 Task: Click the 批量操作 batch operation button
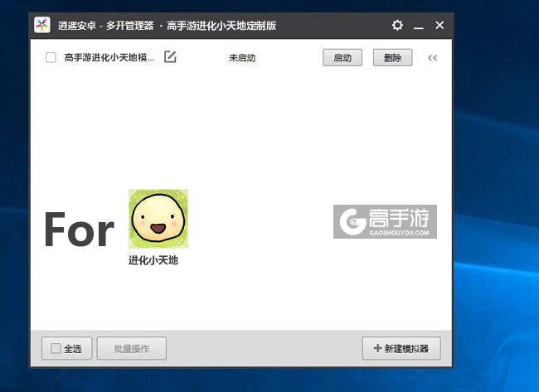click(x=132, y=348)
